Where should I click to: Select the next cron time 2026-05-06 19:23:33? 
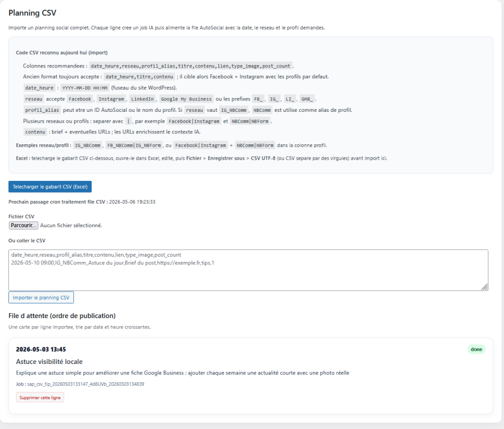[x=132, y=202]
